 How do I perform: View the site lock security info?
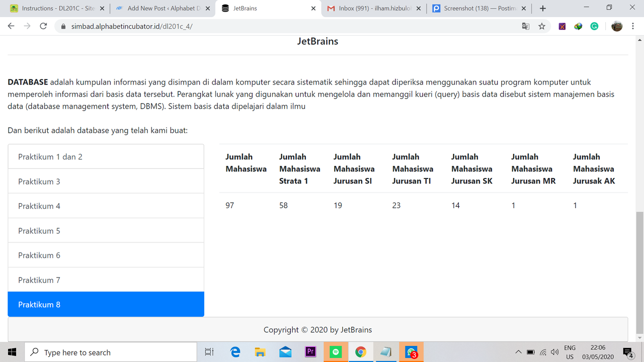pyautogui.click(x=63, y=27)
